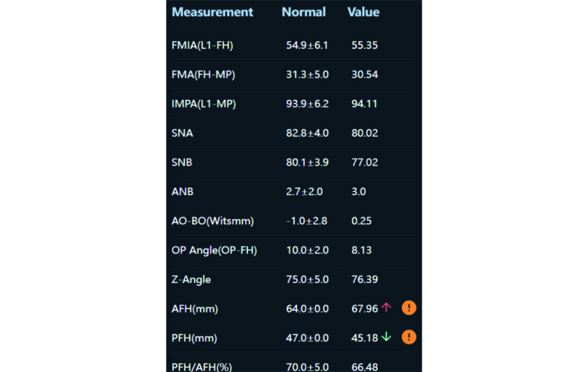588x372 pixels.
Task: Click the Value column header
Action: [363, 12]
